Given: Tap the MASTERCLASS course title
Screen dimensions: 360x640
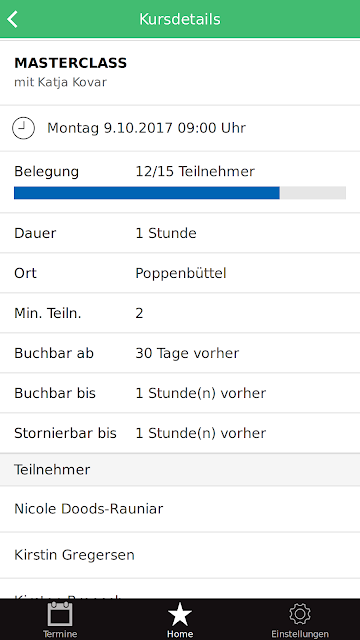Looking at the screenshot, I should click(x=71, y=63).
